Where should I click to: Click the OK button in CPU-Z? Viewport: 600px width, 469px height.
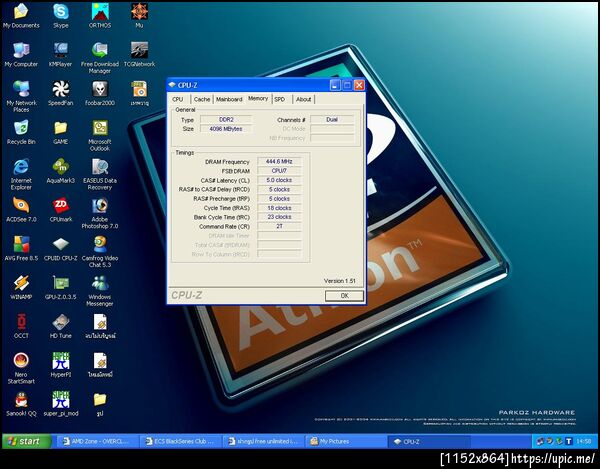click(344, 296)
